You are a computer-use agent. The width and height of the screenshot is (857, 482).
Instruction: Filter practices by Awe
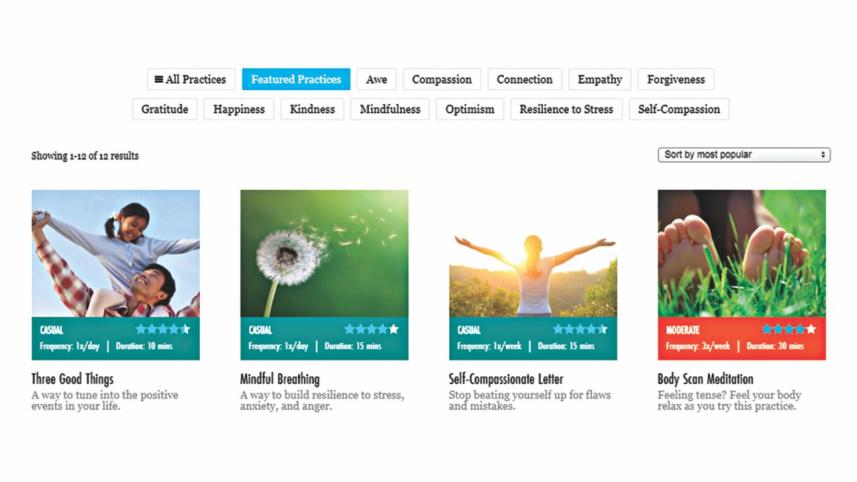377,80
